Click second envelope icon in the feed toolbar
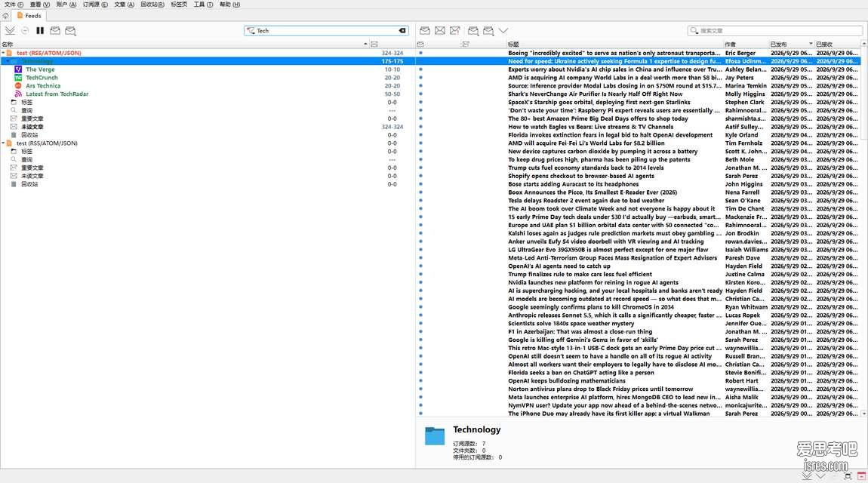 tap(70, 30)
